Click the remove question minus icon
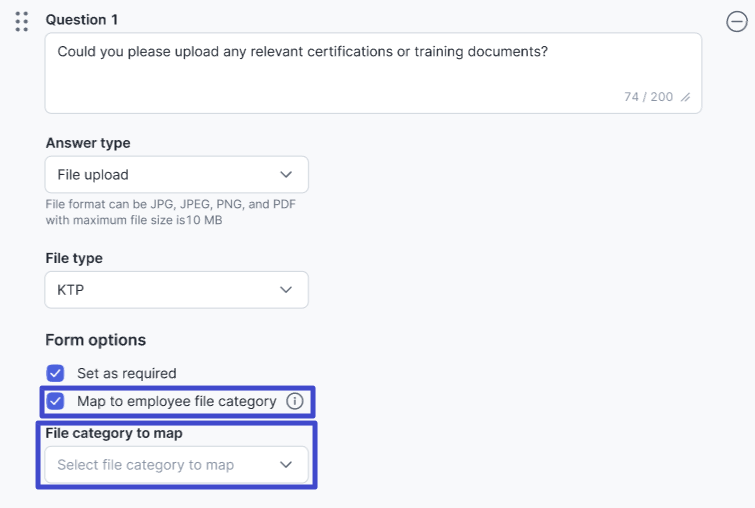755x508 pixels. (737, 22)
